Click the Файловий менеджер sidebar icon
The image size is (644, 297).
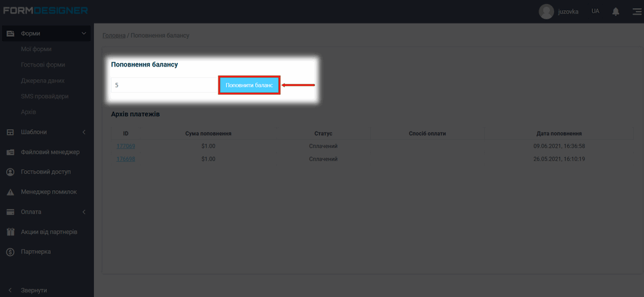pos(11,152)
